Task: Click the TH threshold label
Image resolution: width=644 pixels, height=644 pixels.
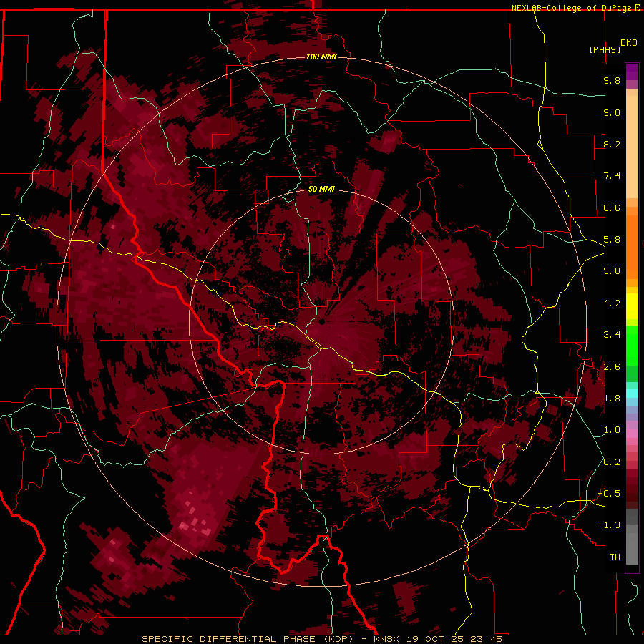Action: (615, 557)
